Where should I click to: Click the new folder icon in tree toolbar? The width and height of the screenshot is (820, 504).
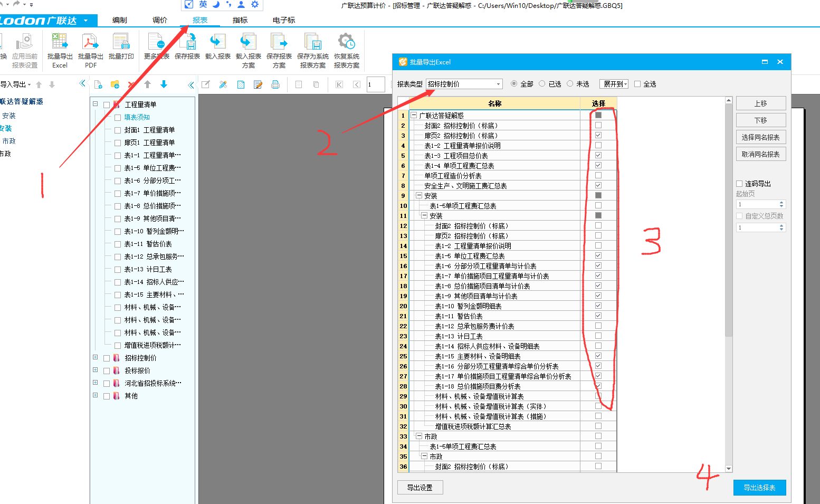coord(115,84)
